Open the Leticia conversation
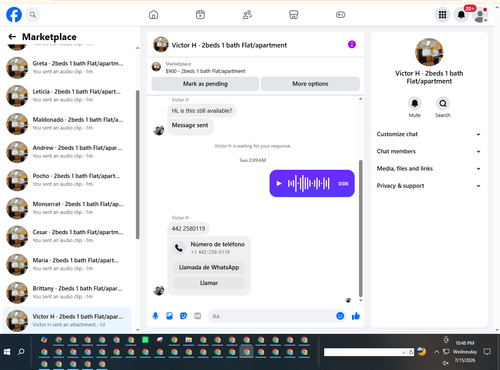Screen dimensions: 500x370 (67, 96)
